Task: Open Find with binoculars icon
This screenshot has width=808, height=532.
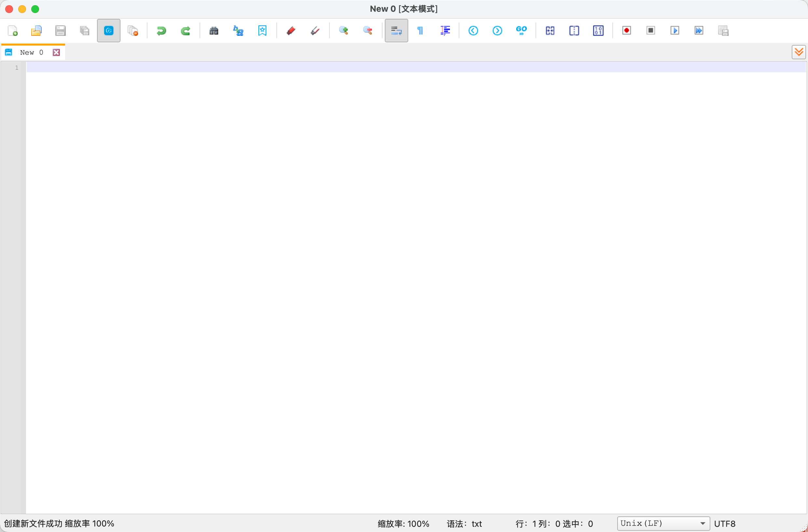Action: [x=214, y=31]
